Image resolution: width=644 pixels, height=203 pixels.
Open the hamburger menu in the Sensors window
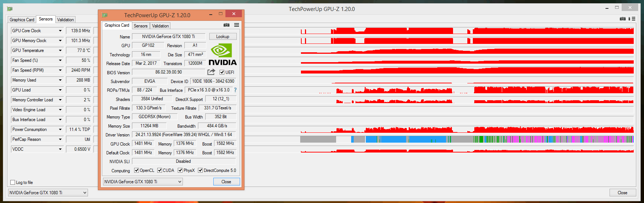click(633, 19)
